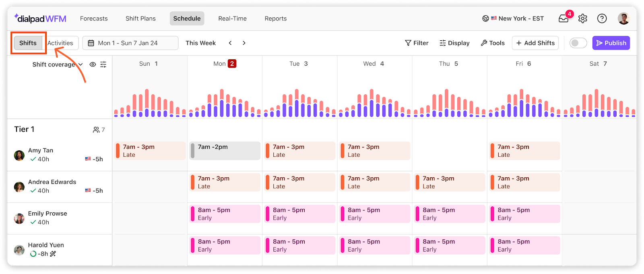Click the Publish button
This screenshot has width=644, height=274.
tap(611, 43)
